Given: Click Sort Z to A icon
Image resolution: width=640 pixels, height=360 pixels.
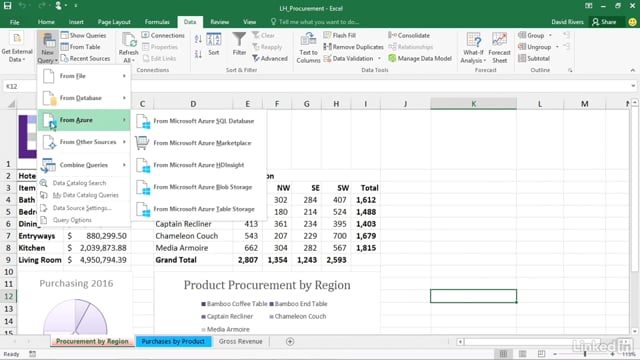Looking at the screenshot, I should click(x=198, y=54).
